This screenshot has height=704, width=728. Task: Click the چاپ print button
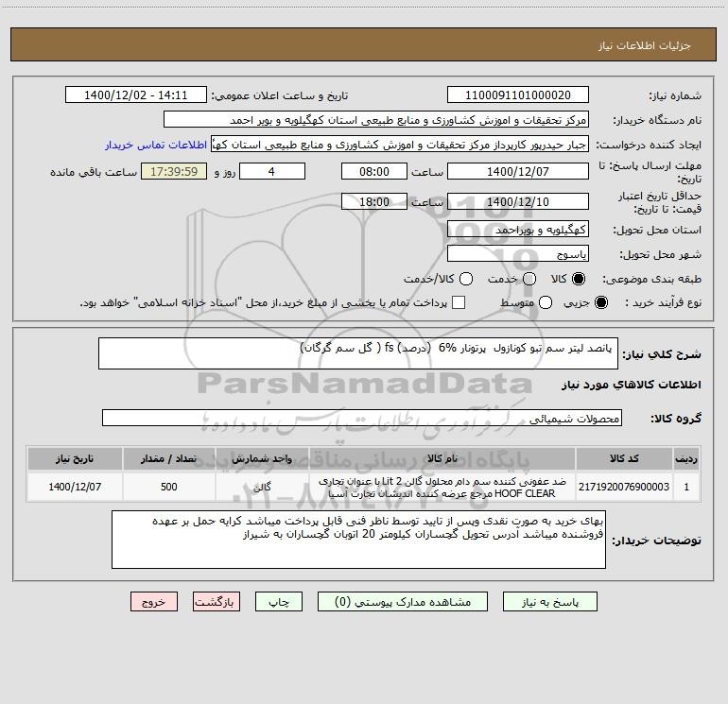click(279, 601)
